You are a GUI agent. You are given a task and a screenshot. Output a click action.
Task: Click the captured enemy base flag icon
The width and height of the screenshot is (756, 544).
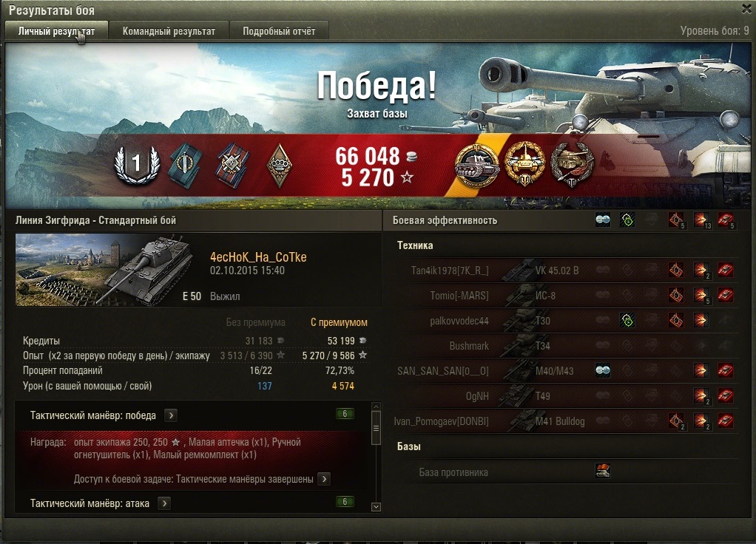[603, 471]
